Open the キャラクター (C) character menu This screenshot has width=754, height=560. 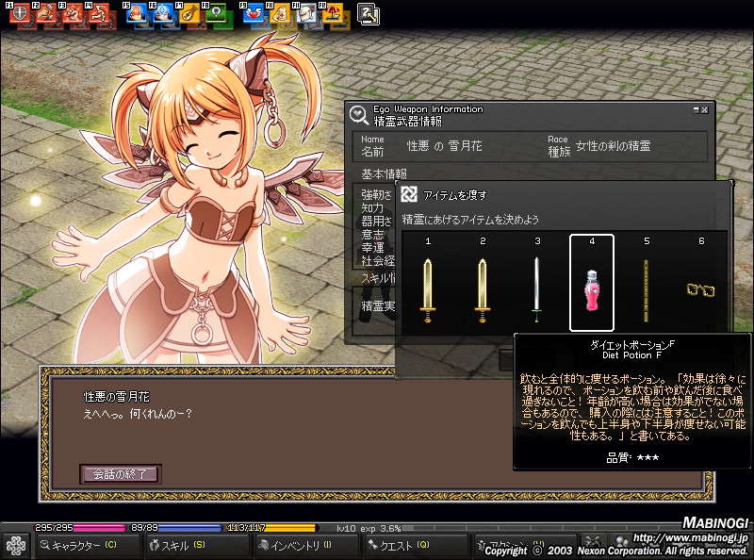pos(88,545)
